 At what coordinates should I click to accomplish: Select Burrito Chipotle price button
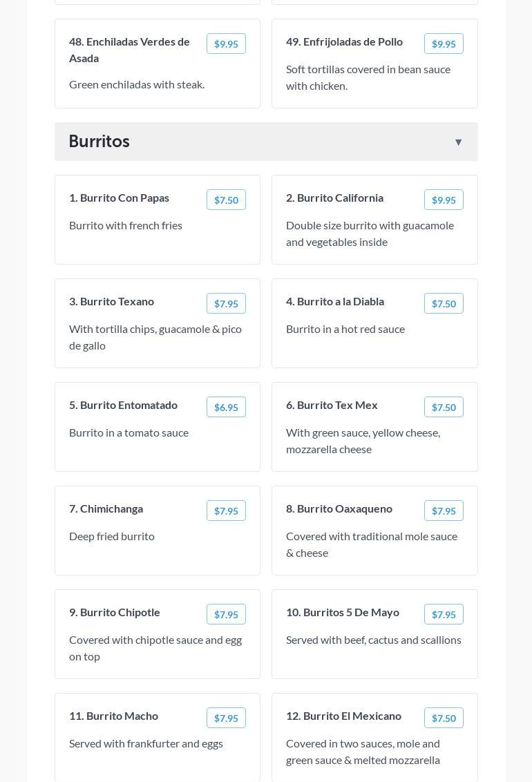(x=226, y=614)
